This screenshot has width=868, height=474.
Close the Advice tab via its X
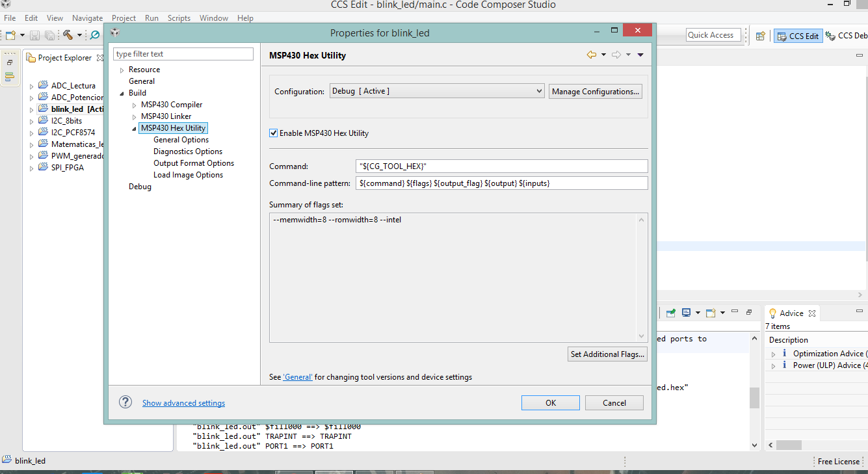click(x=812, y=313)
